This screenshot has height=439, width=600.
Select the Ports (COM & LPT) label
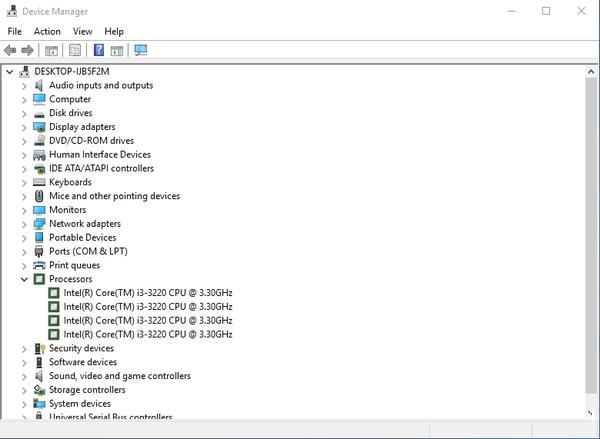click(88, 251)
